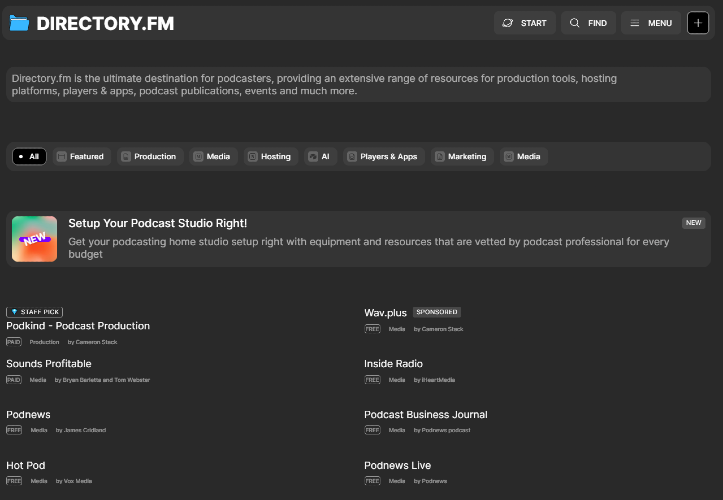The width and height of the screenshot is (723, 500).
Task: Open the Podnews Live listing
Action: pyautogui.click(x=397, y=465)
